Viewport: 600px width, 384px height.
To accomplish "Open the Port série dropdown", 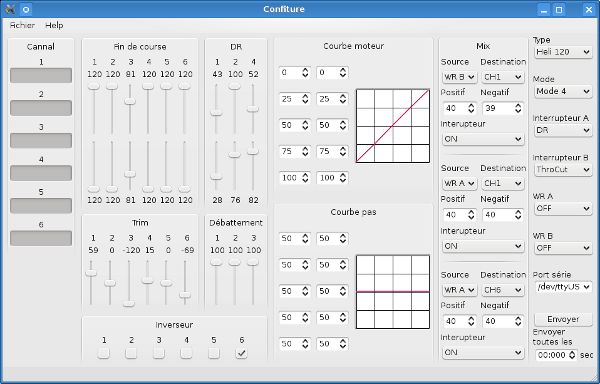I will [x=563, y=287].
